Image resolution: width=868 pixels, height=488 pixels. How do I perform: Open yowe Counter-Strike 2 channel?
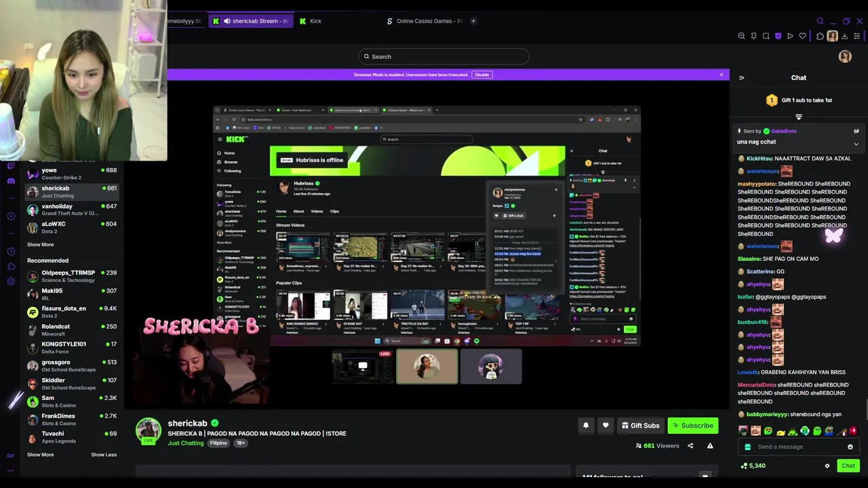point(72,174)
